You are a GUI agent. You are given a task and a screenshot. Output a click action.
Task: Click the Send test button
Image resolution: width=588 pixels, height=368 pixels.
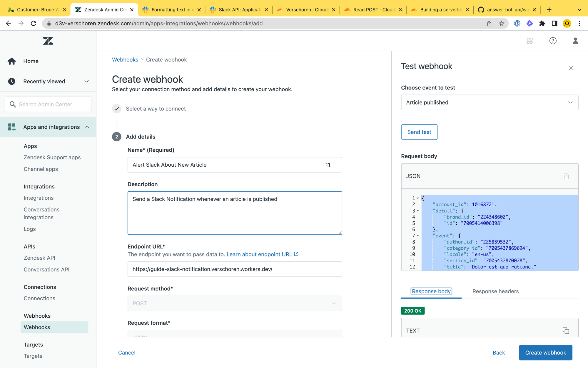[x=419, y=132]
